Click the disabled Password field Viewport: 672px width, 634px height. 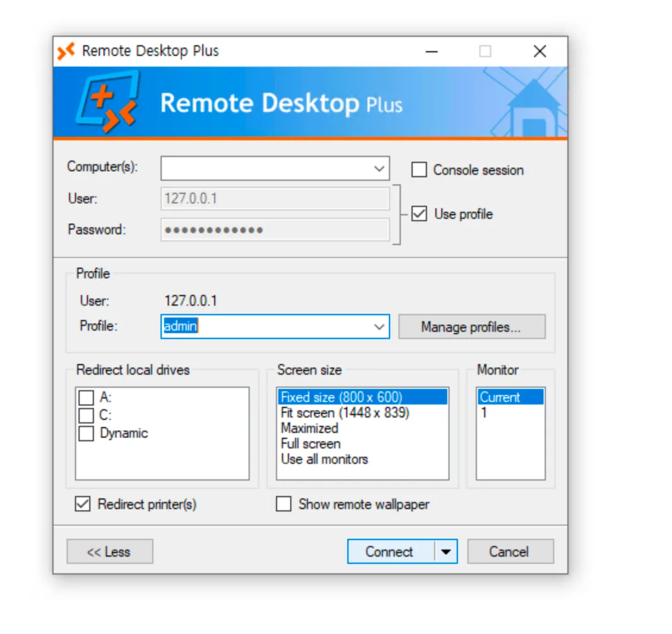coord(275,230)
